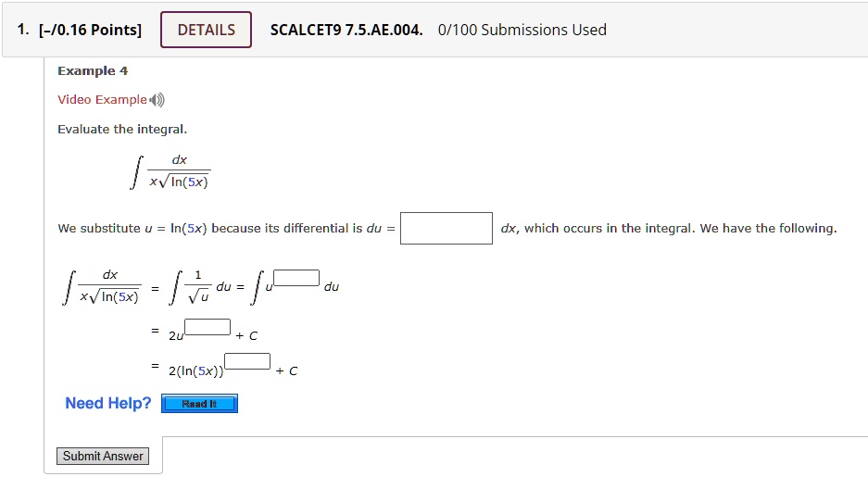Expand the DETAILS button for the question
The height and width of the screenshot is (477, 868).
pyautogui.click(x=206, y=30)
